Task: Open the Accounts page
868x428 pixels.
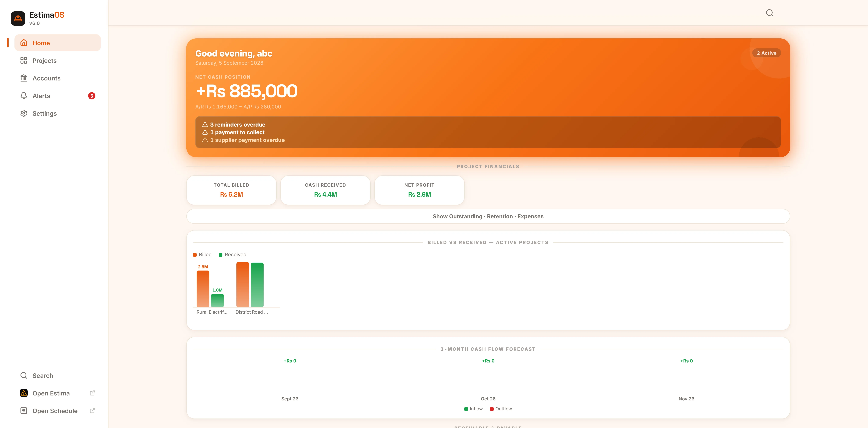Action: pyautogui.click(x=58, y=78)
